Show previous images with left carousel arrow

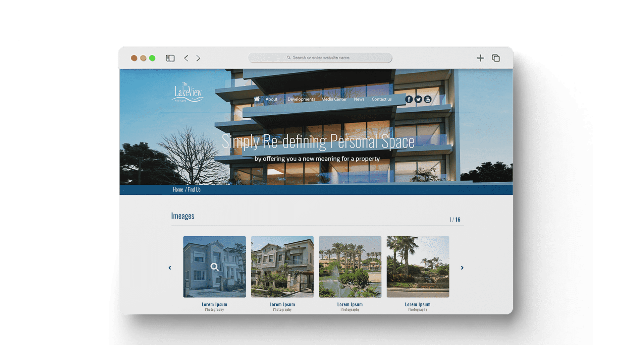coord(170,268)
